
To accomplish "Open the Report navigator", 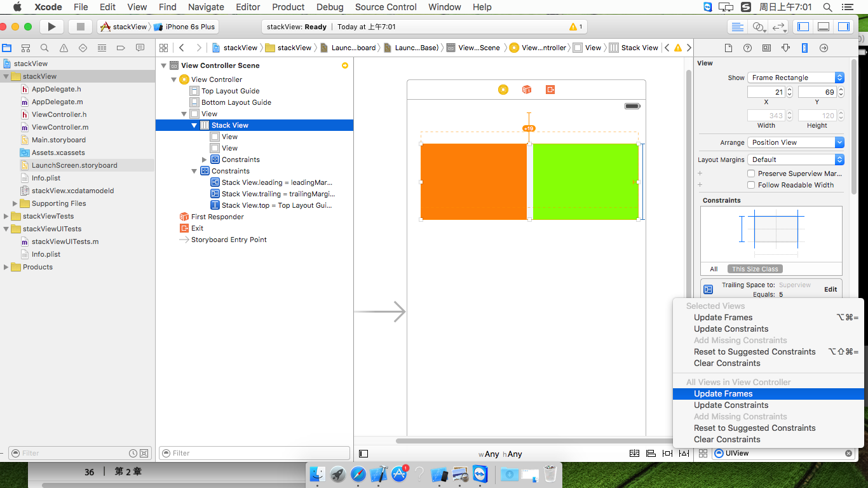I will [x=140, y=48].
